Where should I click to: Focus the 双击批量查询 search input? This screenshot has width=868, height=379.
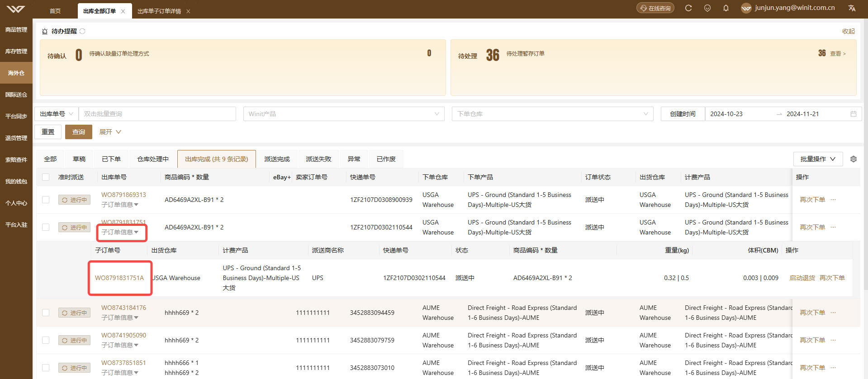(157, 114)
